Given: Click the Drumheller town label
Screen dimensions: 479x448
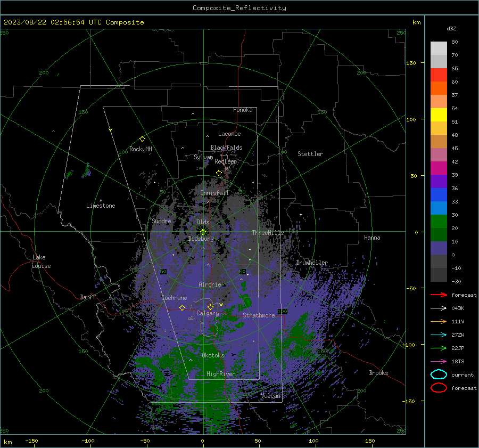Looking at the screenshot, I should click(312, 263).
